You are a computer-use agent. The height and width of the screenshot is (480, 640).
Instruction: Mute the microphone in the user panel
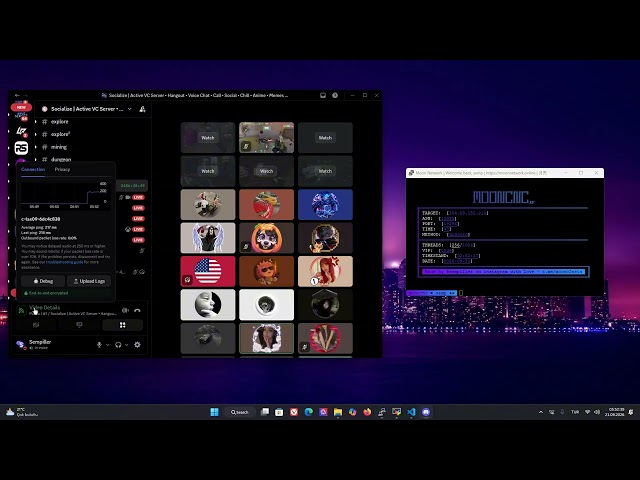(x=99, y=345)
